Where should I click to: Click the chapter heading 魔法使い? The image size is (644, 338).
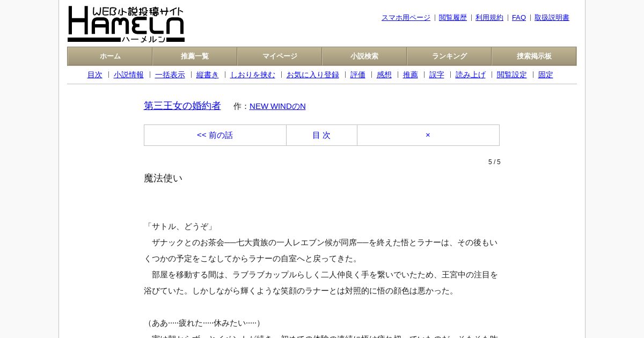click(163, 178)
